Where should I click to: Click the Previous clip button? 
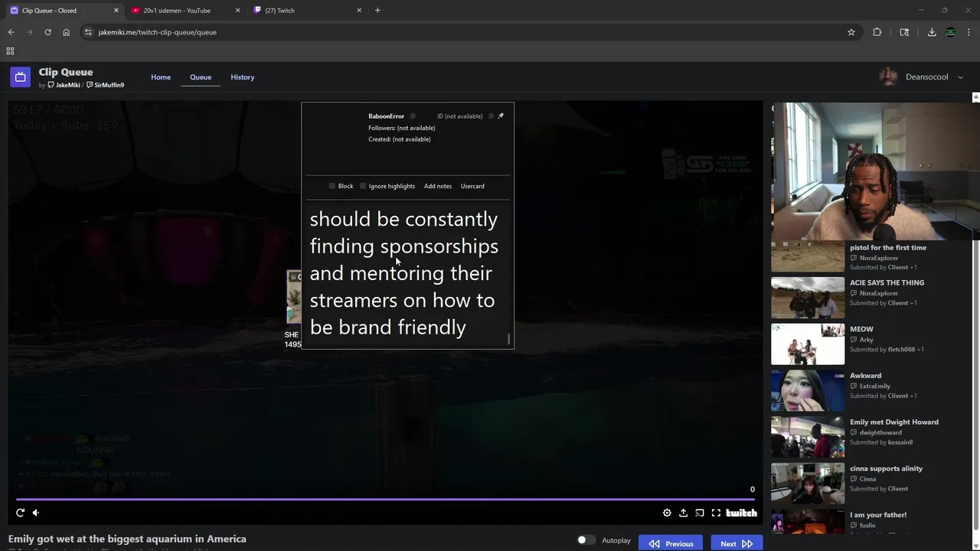(x=671, y=543)
